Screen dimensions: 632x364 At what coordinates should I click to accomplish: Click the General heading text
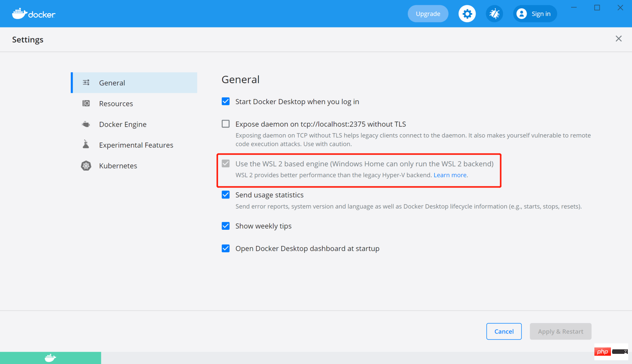pos(240,79)
